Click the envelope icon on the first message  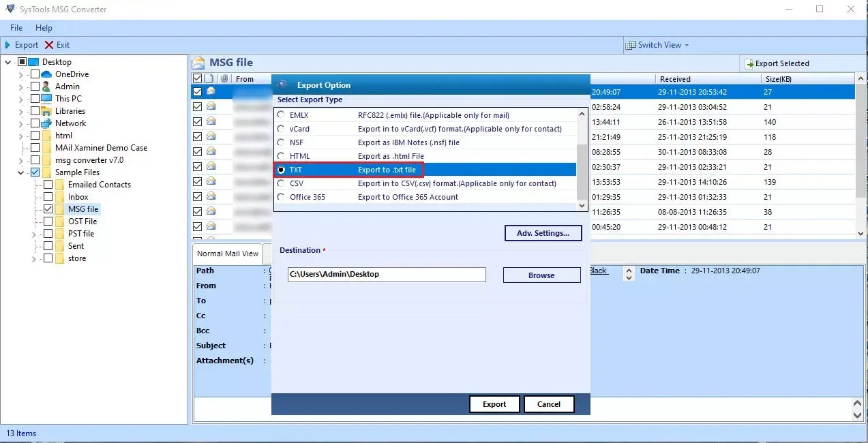tap(210, 91)
